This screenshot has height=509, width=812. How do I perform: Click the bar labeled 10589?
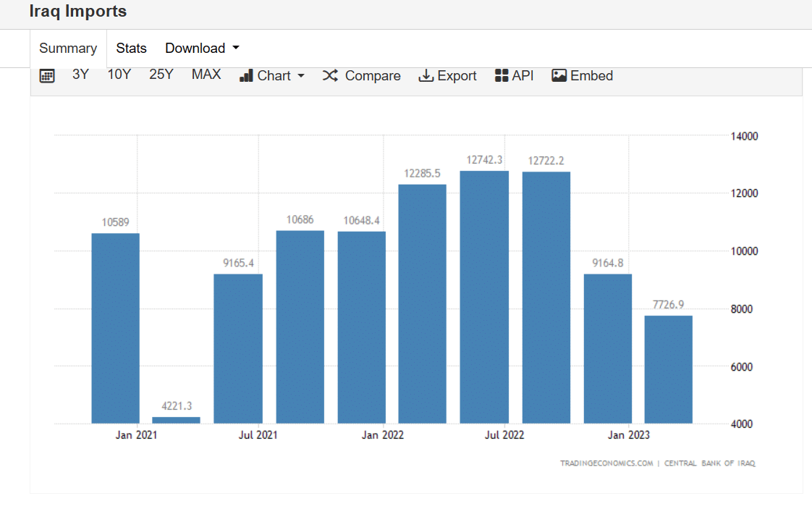tap(116, 328)
